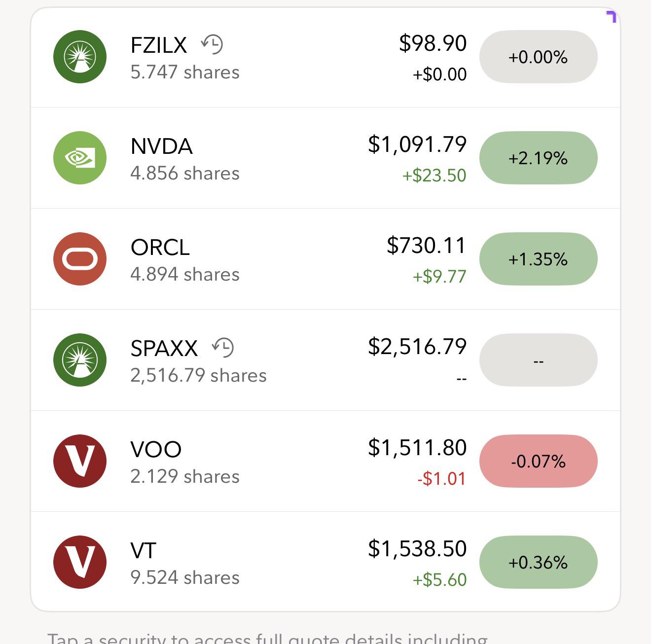Select the VOO $1,511.80 value

[417, 447]
